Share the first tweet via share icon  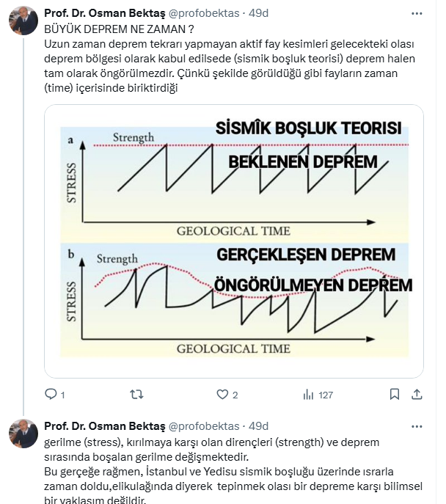click(417, 395)
